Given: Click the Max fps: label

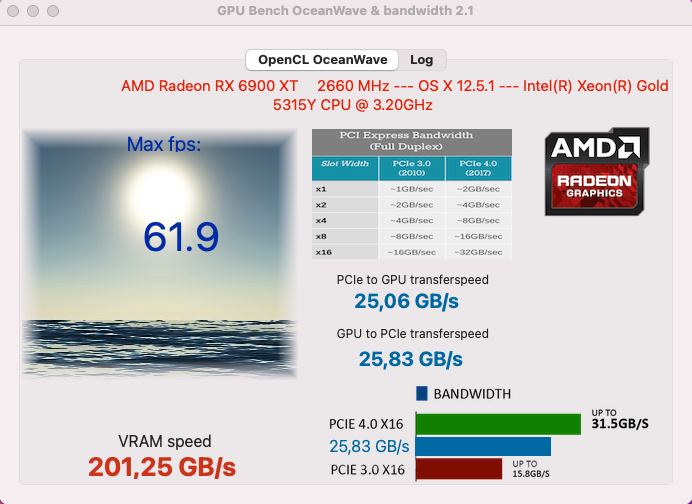Looking at the screenshot, I should click(x=164, y=144).
